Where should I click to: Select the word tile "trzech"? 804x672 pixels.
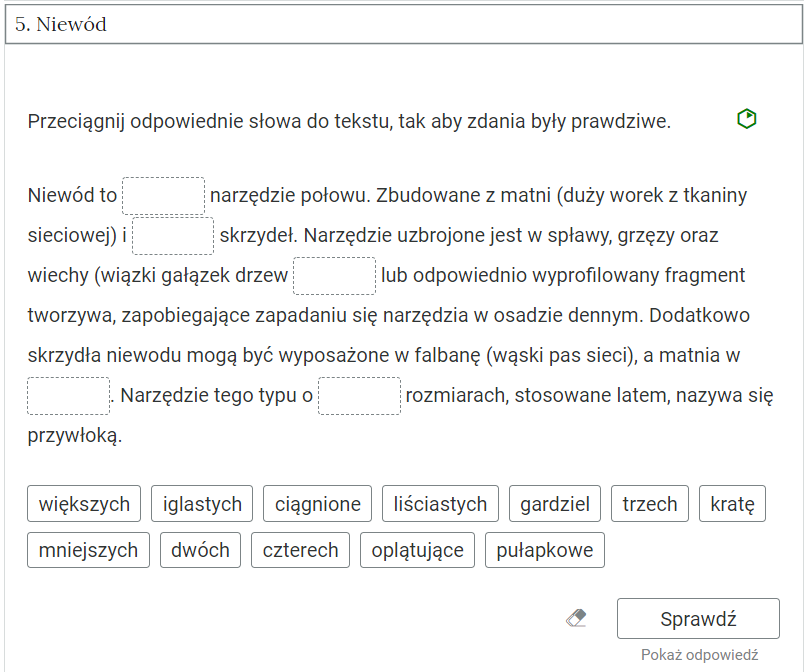tap(650, 504)
